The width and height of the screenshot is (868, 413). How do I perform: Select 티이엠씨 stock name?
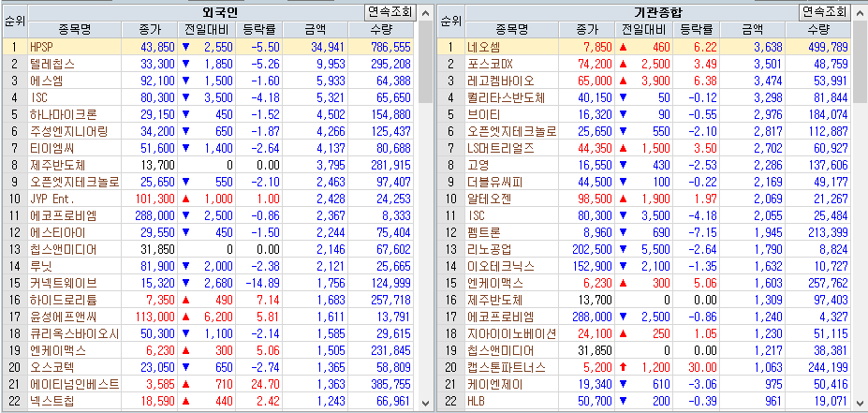click(52, 148)
